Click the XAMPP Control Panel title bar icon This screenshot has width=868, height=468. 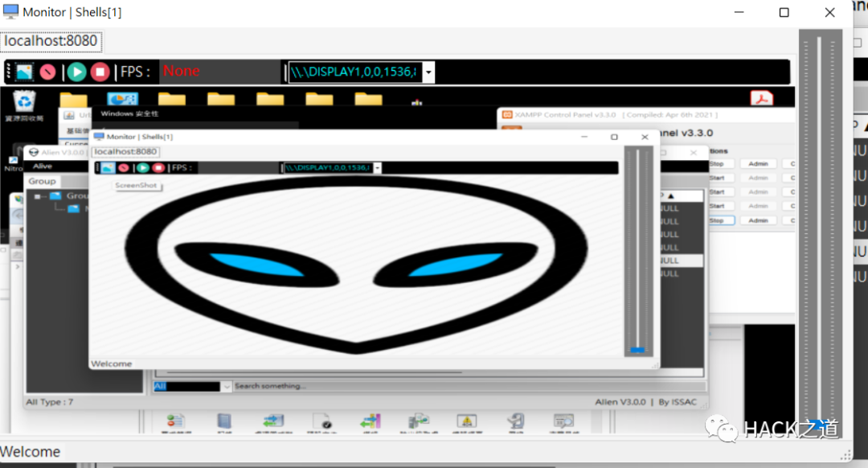(506, 115)
